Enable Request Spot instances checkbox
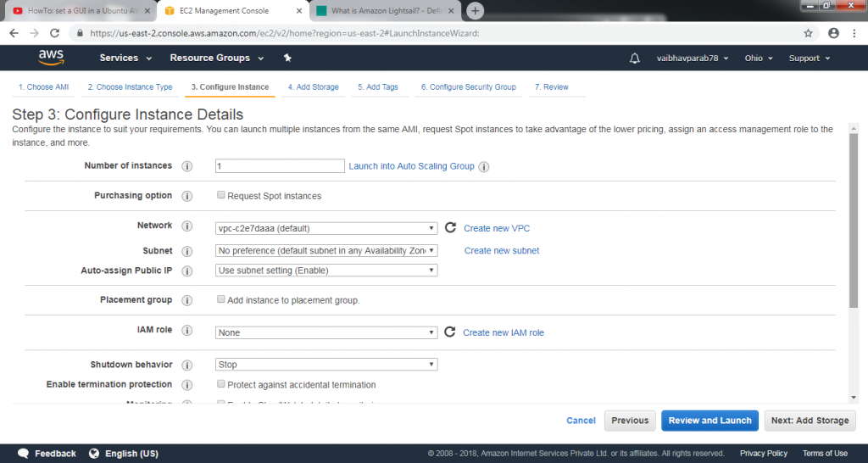Image resolution: width=868 pixels, height=463 pixels. (221, 195)
